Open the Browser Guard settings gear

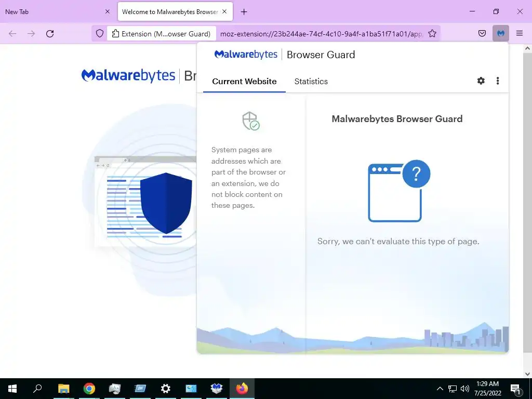pos(481,81)
